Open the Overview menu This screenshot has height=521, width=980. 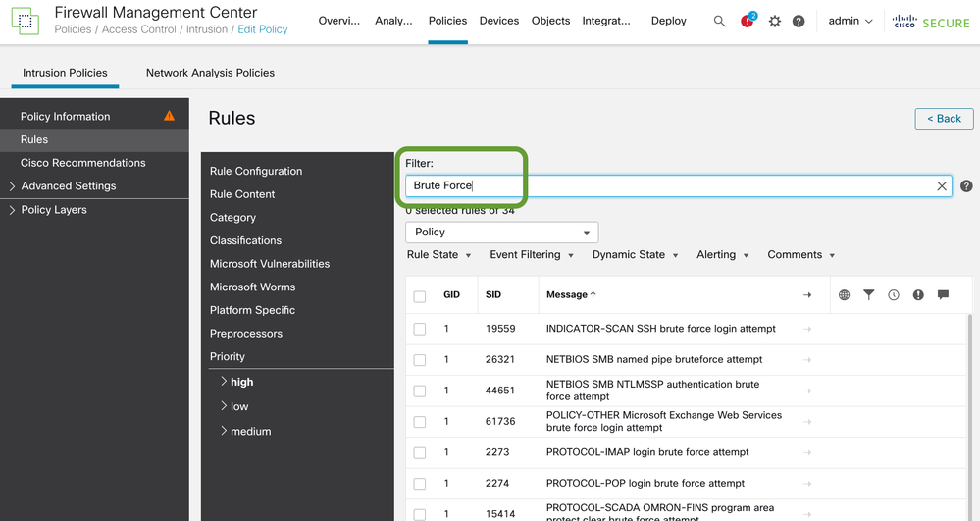[339, 21]
